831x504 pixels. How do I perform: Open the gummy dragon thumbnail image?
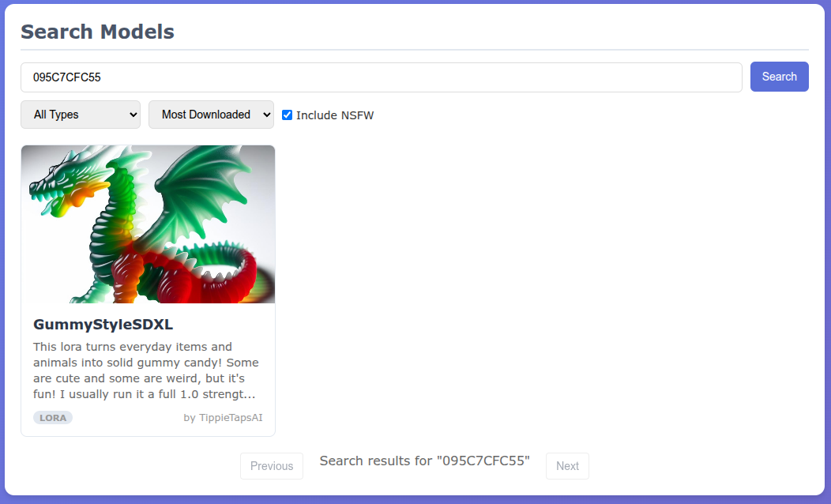click(148, 224)
